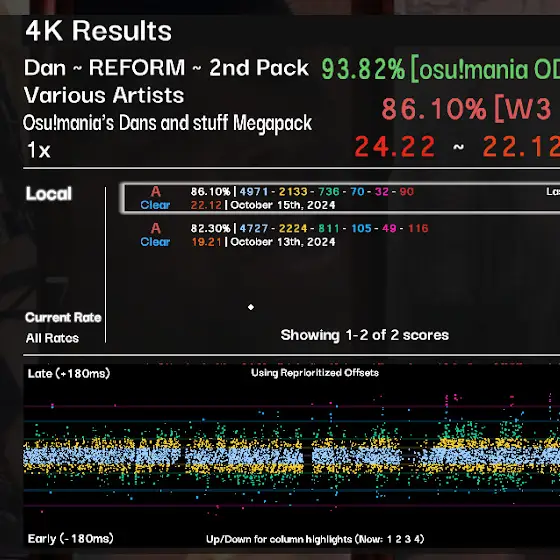Click the 116 miss count
This screenshot has height=560, width=560.
418,228
